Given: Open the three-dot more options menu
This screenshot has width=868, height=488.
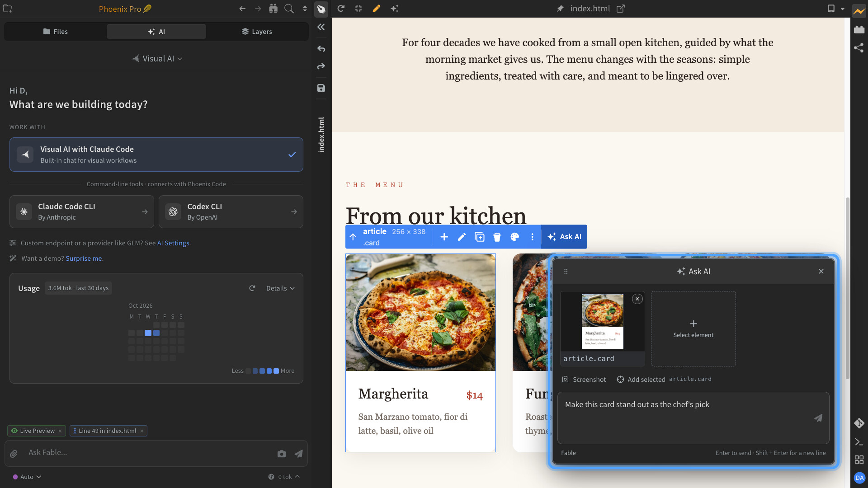Looking at the screenshot, I should click(532, 237).
